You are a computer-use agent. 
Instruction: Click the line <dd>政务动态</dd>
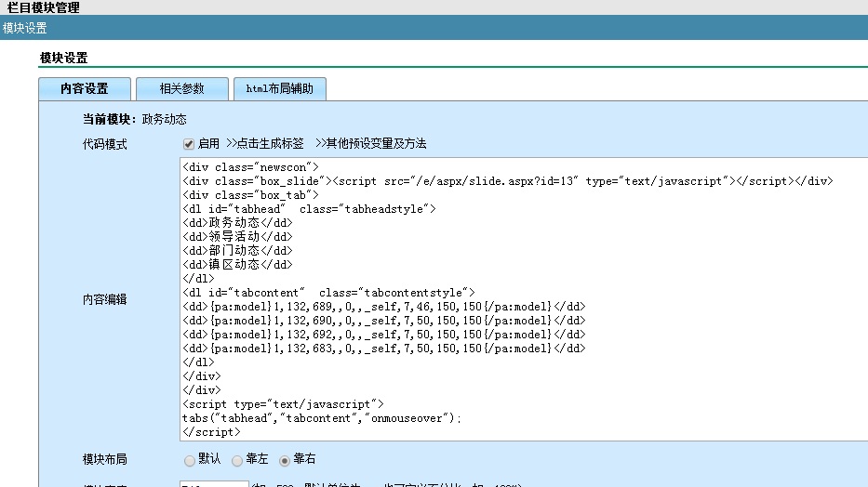point(237,223)
